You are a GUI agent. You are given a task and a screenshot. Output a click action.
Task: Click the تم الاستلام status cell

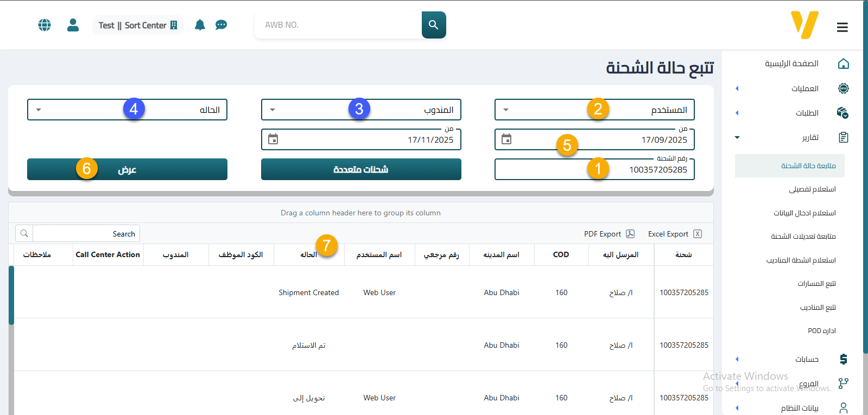(x=309, y=345)
